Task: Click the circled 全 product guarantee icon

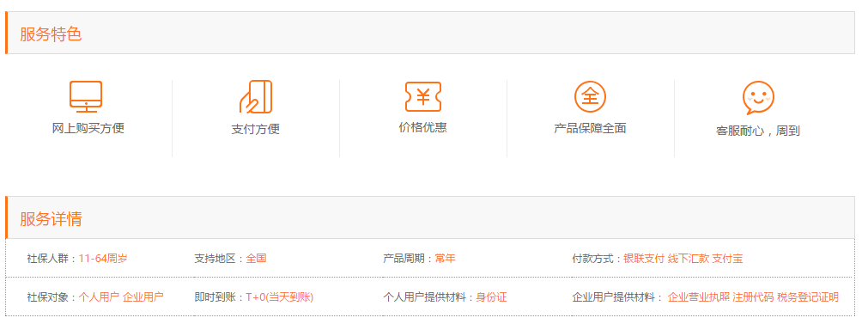Action: pos(590,97)
